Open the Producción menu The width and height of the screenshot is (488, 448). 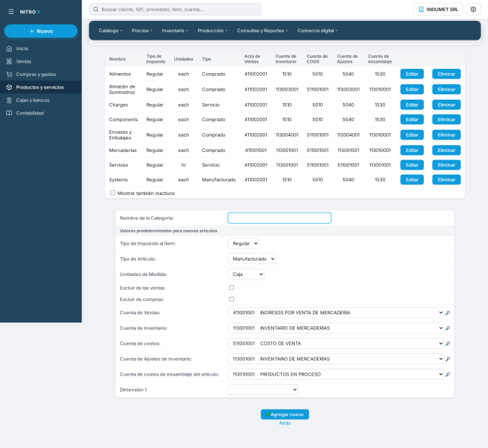tap(212, 31)
